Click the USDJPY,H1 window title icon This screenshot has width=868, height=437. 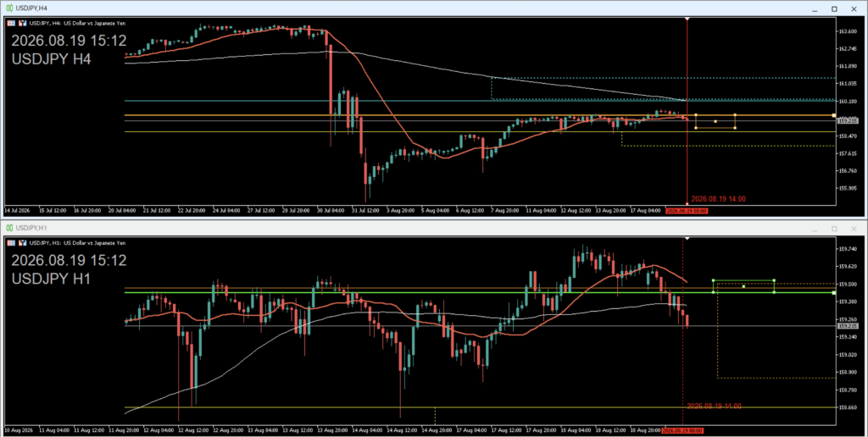9,228
